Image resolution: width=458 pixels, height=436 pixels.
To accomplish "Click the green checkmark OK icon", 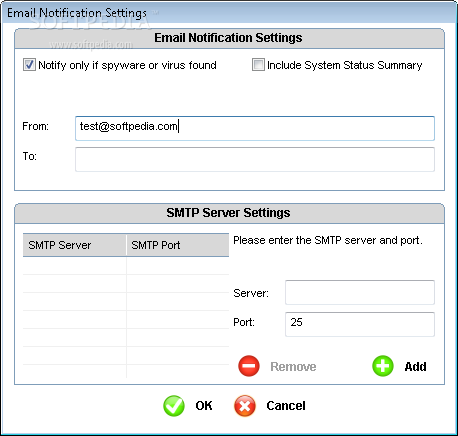I will coord(174,406).
